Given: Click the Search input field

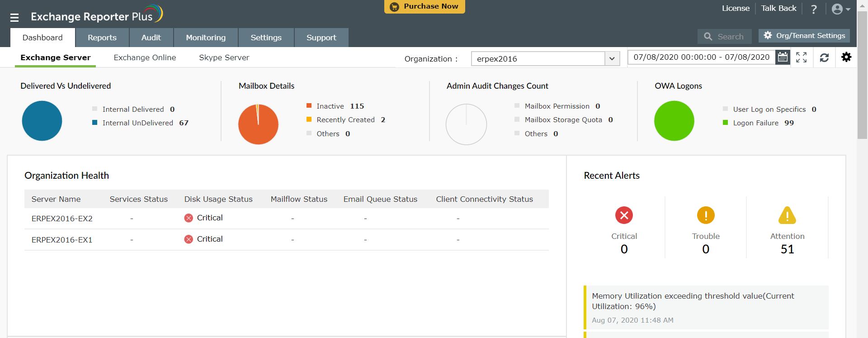Looking at the screenshot, I should point(730,37).
